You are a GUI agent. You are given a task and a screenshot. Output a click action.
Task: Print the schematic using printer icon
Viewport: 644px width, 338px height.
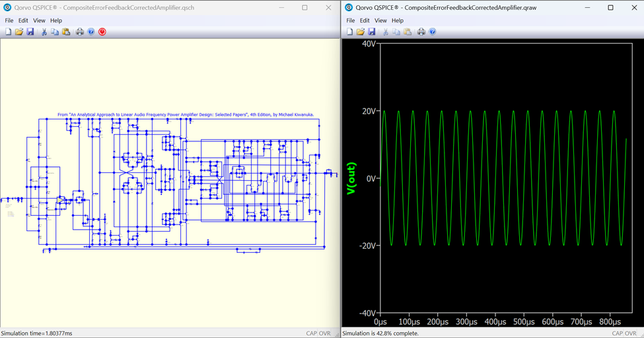tap(80, 32)
